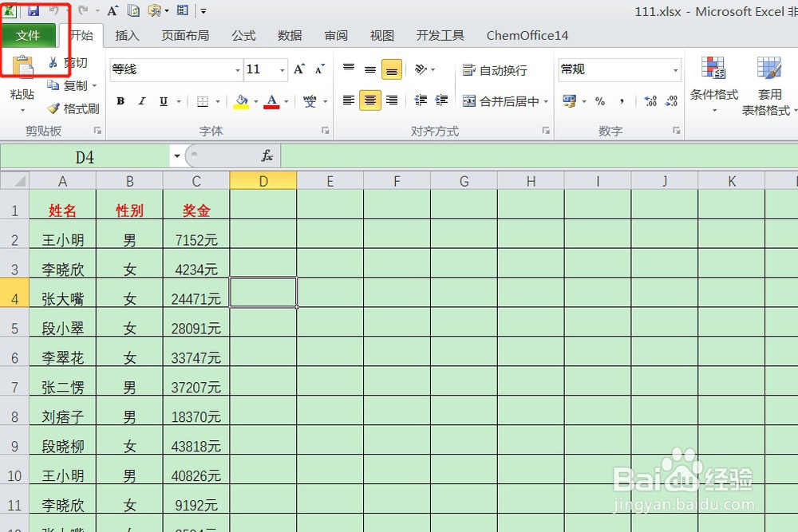Toggle Italic formatting
The image size is (798, 532).
[142, 101]
